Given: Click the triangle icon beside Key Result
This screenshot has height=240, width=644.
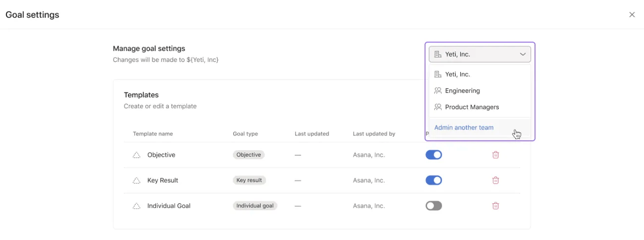Looking at the screenshot, I should (x=136, y=180).
